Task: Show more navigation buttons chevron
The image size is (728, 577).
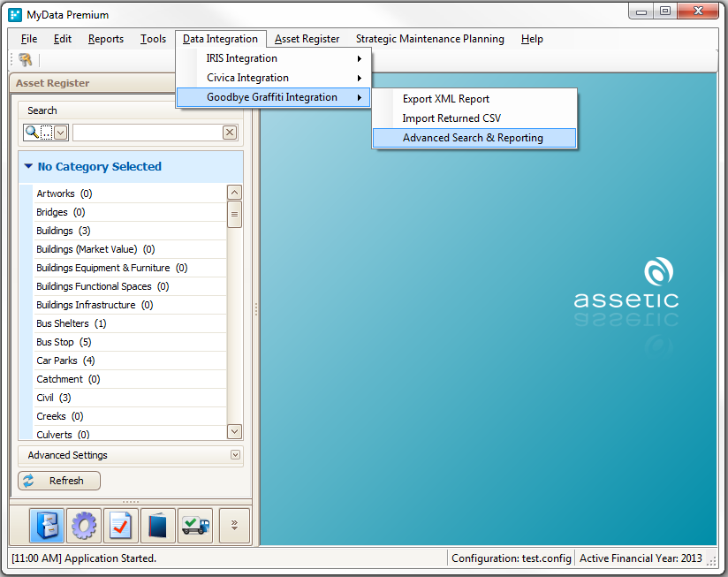Action: coord(234,526)
